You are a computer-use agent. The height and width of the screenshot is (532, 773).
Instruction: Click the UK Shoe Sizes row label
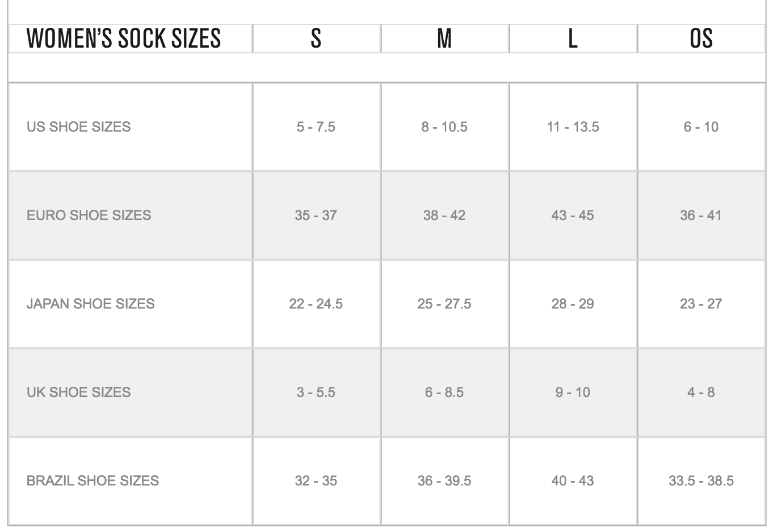coord(78,392)
